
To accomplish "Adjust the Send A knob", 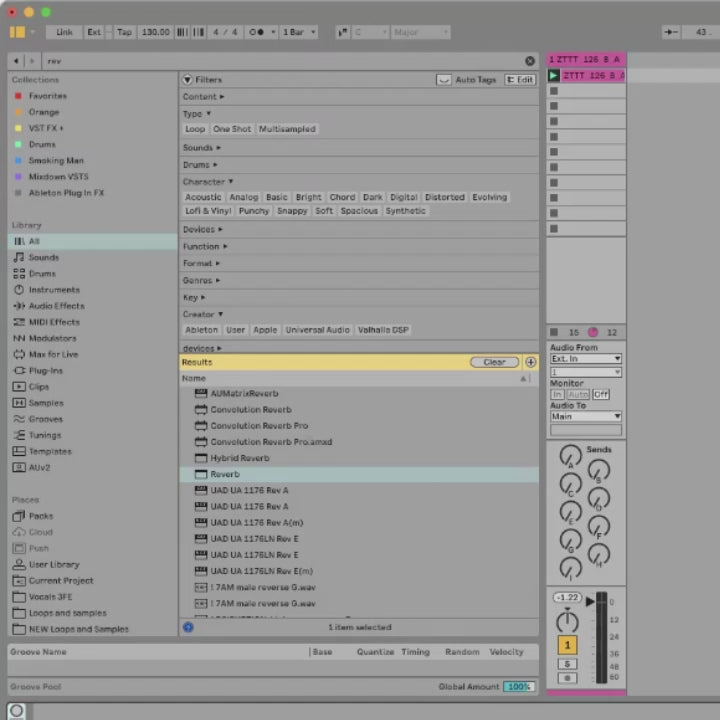I will 570,455.
